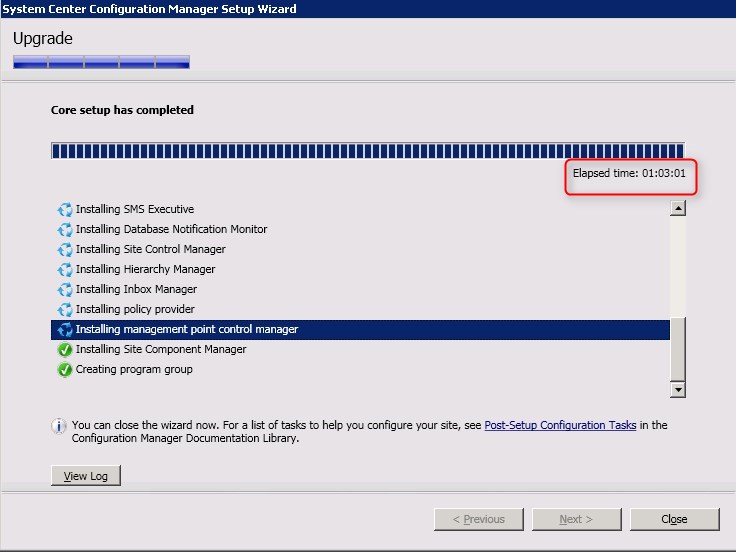Click status icon for Installing Site Control Manager
Screen dimensions: 736x552
[65, 249]
